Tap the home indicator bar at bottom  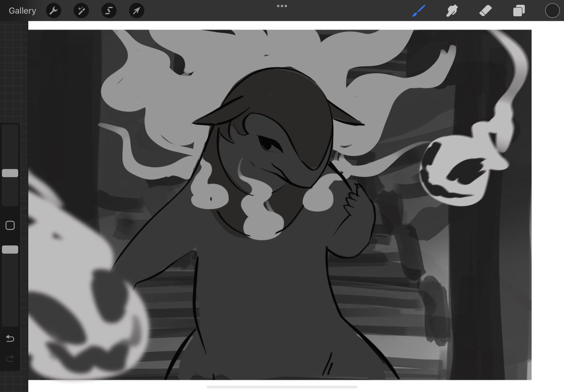click(x=282, y=387)
